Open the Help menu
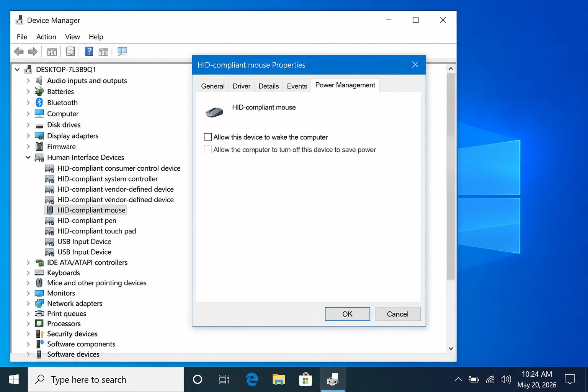588x392 pixels. (96, 37)
